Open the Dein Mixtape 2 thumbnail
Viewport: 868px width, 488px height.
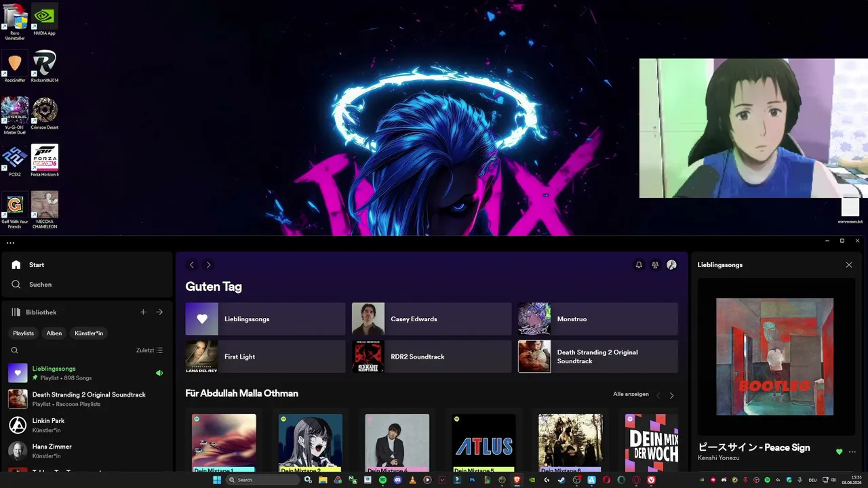click(311, 443)
